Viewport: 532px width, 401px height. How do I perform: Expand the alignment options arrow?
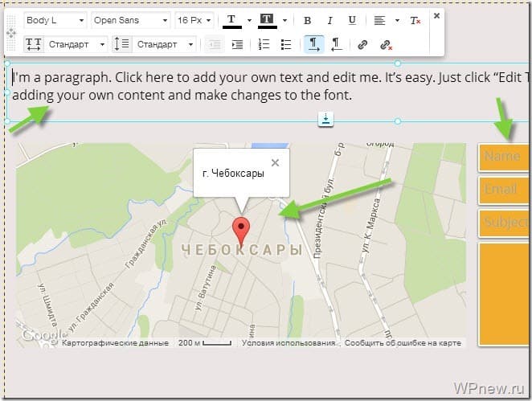397,21
